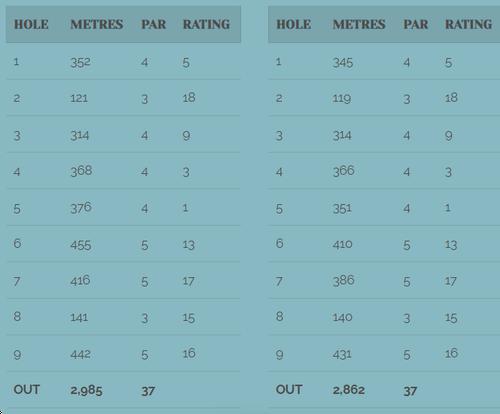Screen dimensions: 500x414
Task: Click rating 17 in the left table's hole 7 row
Action: pos(189,282)
